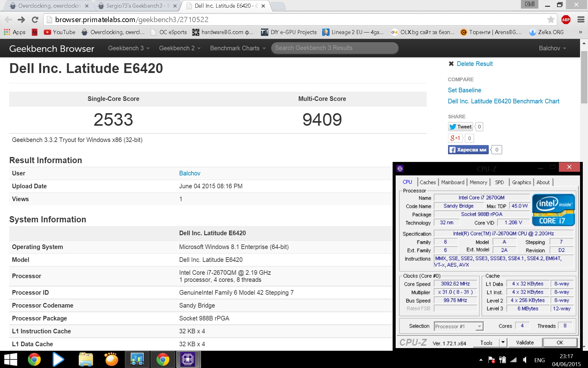The image size is (588, 368).
Task: Launch first Chrome icon on the taskbar
Action: (34, 359)
